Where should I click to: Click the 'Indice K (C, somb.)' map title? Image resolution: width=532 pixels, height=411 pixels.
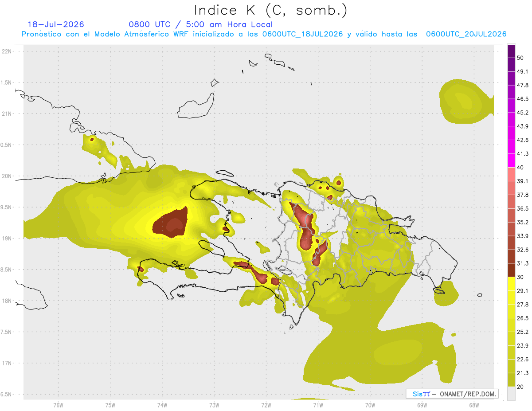pos(271,10)
